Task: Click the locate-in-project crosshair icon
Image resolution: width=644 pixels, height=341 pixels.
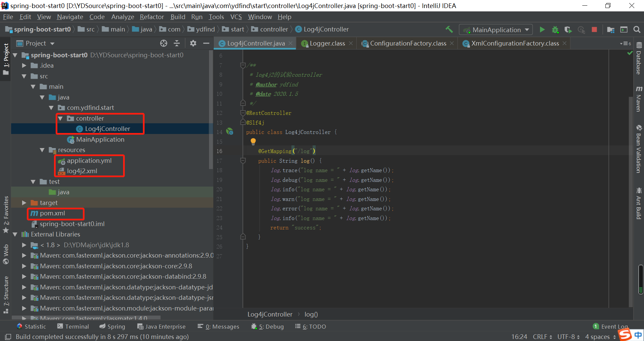Action: coord(164,43)
